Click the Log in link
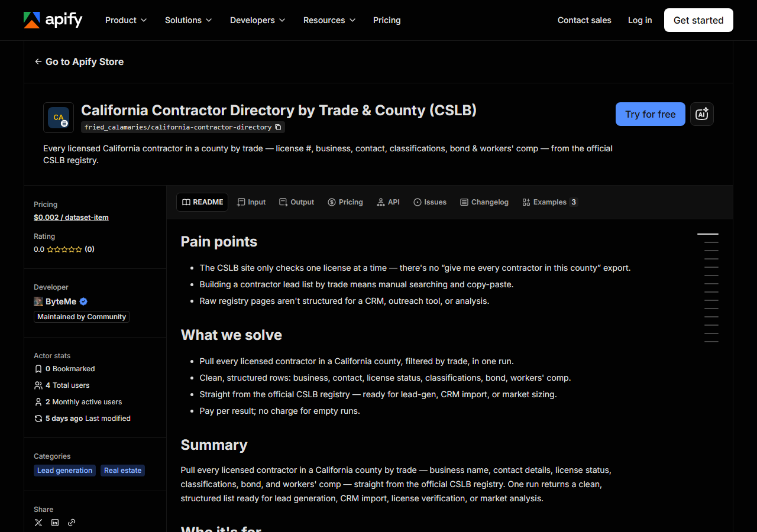This screenshot has width=757, height=532. (640, 20)
